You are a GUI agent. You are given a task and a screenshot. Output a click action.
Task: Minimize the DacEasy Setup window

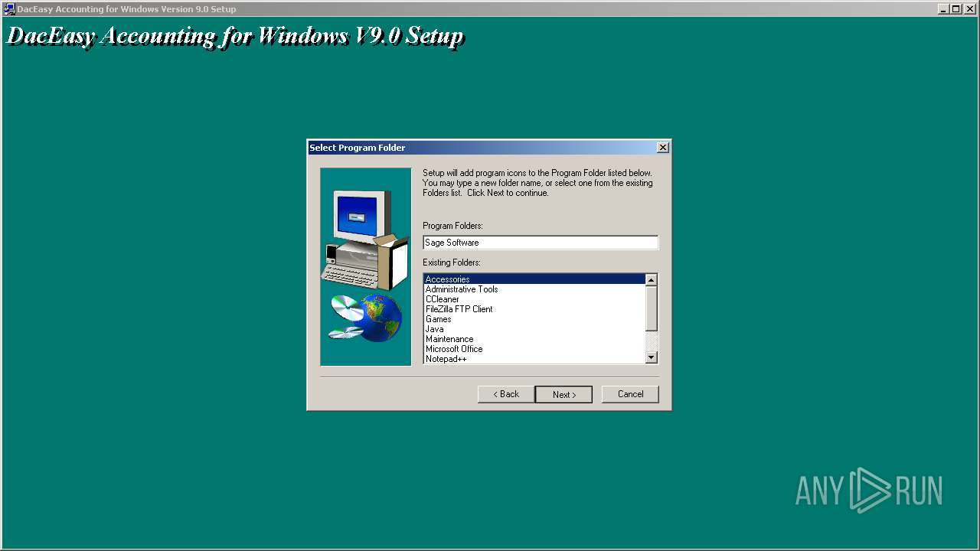click(943, 9)
